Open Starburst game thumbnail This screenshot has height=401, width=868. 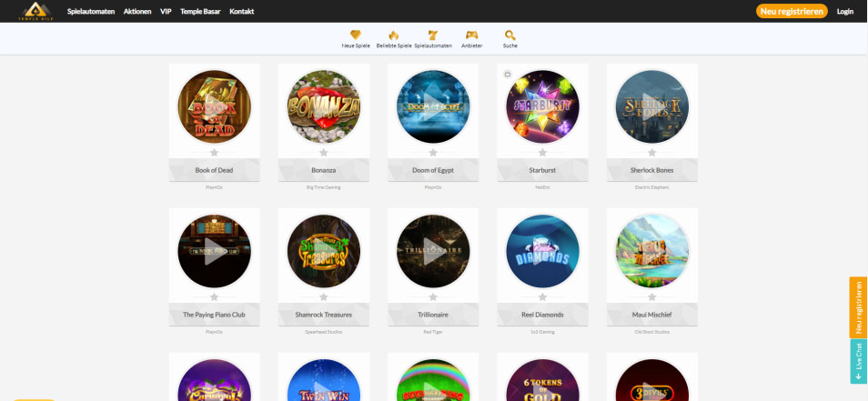542,106
